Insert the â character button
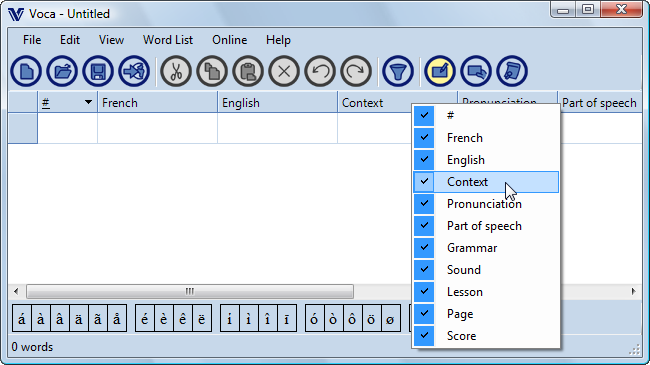The image size is (650, 365). [x=60, y=318]
